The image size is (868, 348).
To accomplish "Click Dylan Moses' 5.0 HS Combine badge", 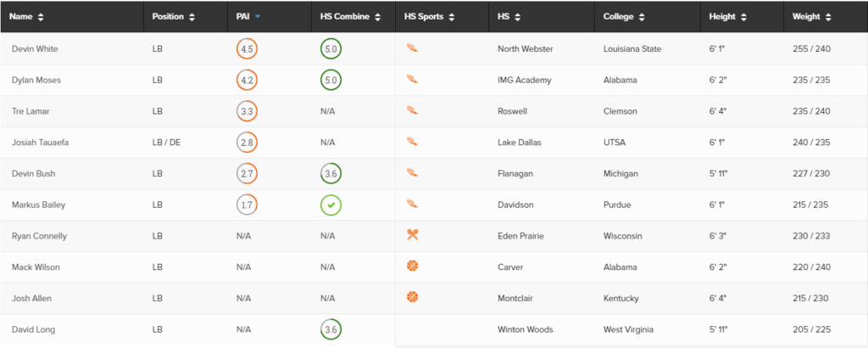I will [331, 80].
